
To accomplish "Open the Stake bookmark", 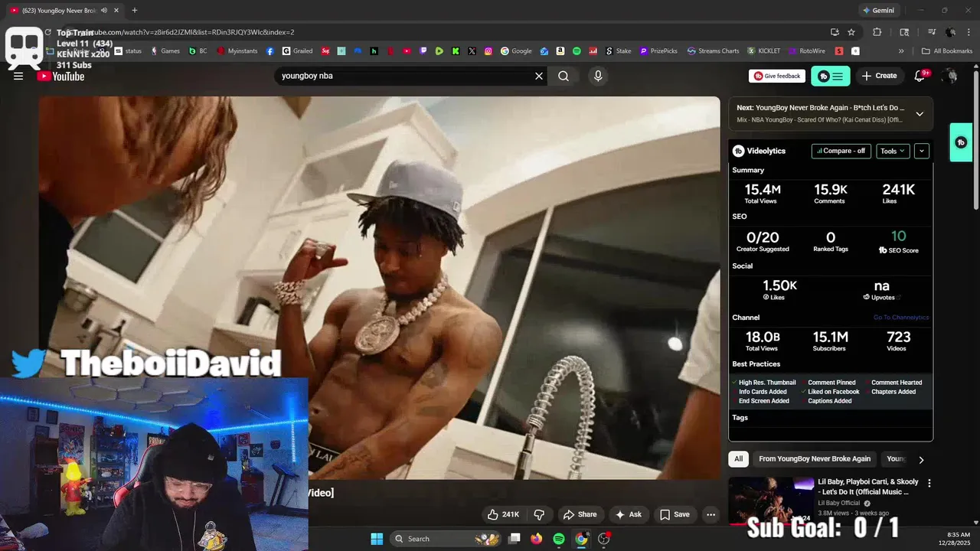I will [x=619, y=51].
